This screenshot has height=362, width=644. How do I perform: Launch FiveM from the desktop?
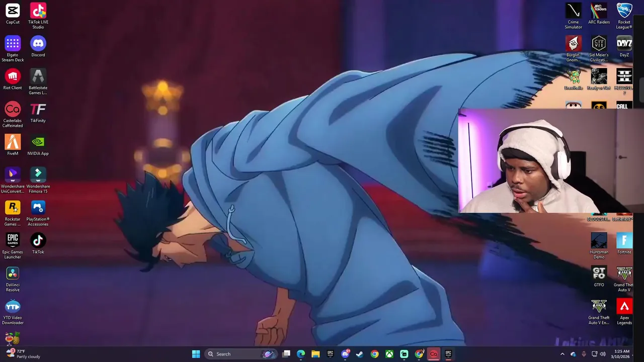point(13,145)
